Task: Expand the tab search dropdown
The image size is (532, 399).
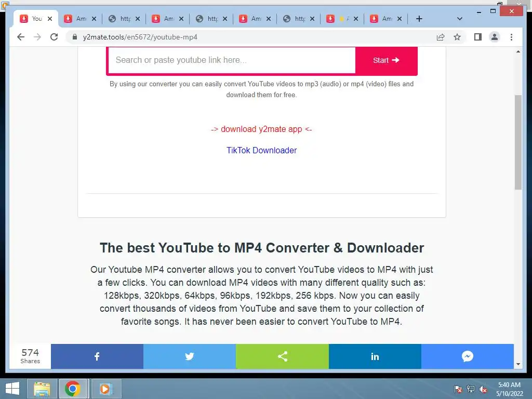Action: 459,19
